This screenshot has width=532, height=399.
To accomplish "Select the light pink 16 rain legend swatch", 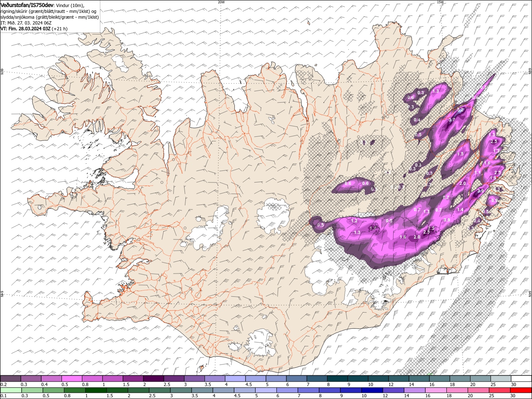I will pyautogui.click(x=435, y=390).
